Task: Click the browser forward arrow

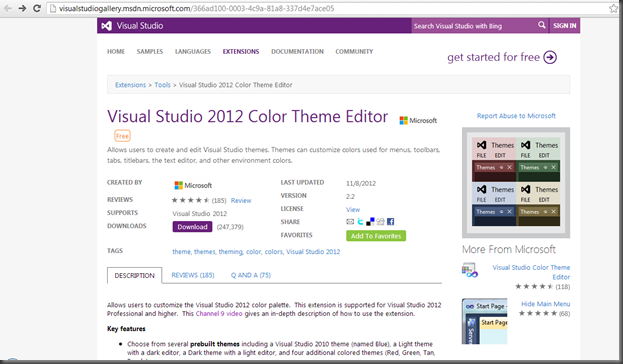Action: coord(22,8)
